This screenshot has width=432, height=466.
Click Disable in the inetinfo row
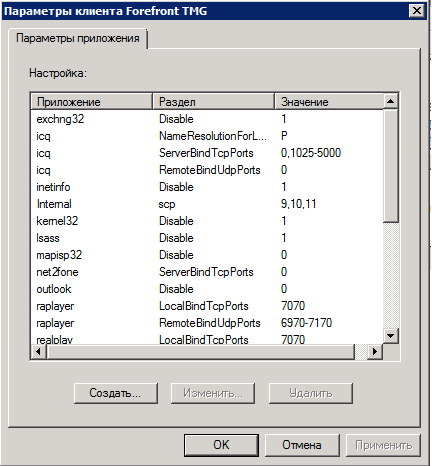coord(176,187)
